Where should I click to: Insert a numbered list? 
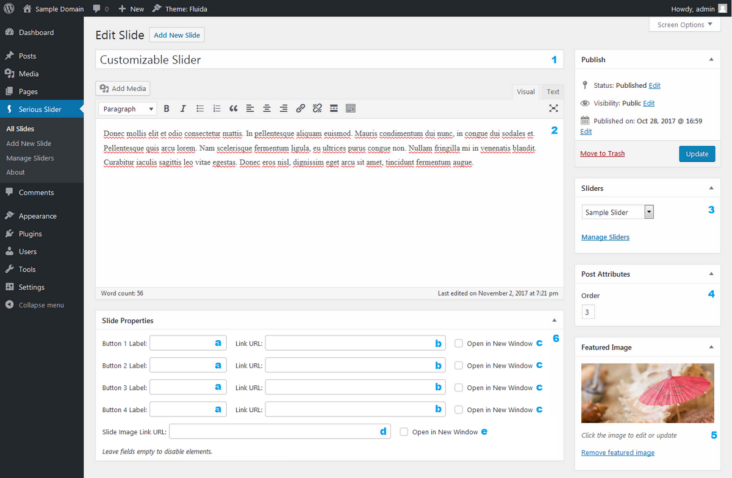[x=216, y=108]
